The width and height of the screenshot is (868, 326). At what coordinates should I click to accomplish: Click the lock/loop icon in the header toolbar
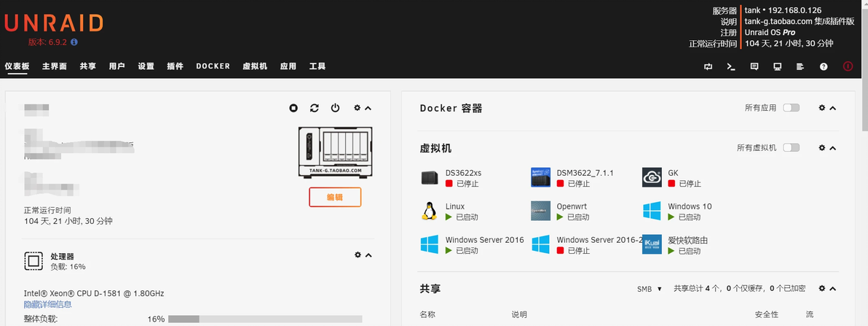(708, 66)
